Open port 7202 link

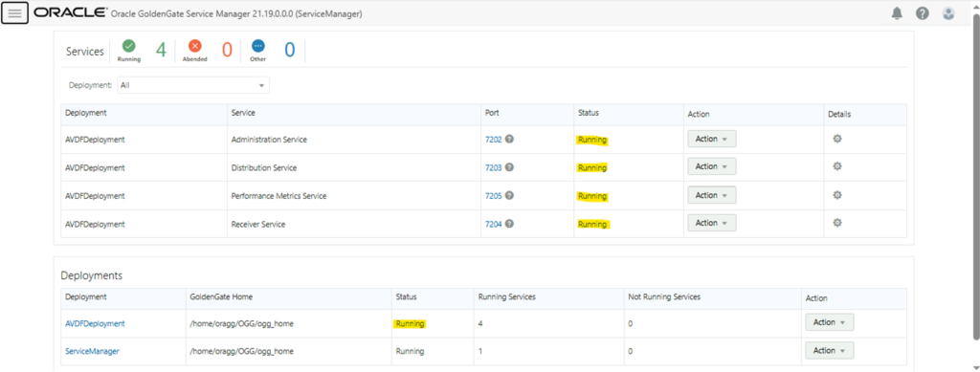click(x=493, y=140)
